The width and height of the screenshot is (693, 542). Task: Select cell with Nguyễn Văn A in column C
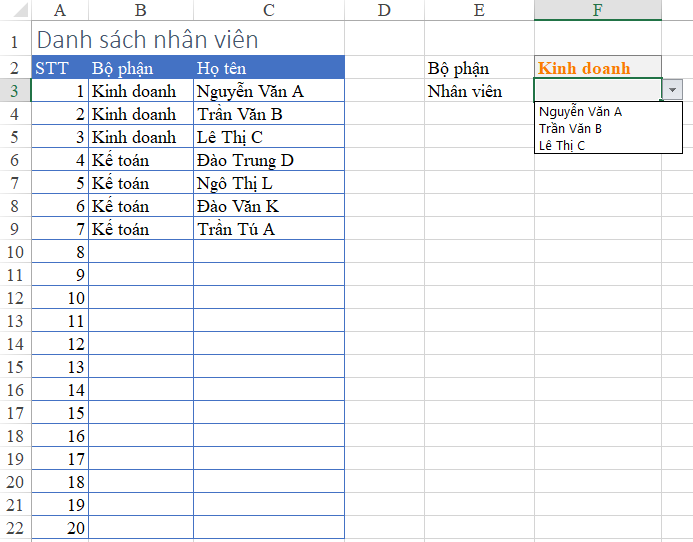point(269,91)
